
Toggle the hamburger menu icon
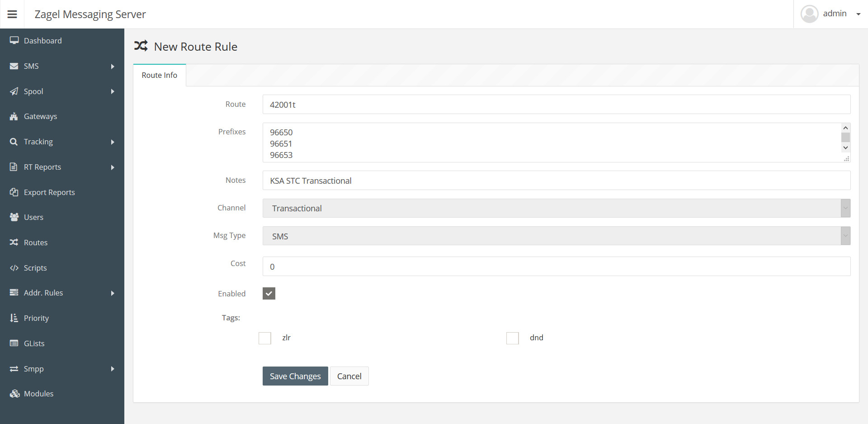pyautogui.click(x=12, y=14)
